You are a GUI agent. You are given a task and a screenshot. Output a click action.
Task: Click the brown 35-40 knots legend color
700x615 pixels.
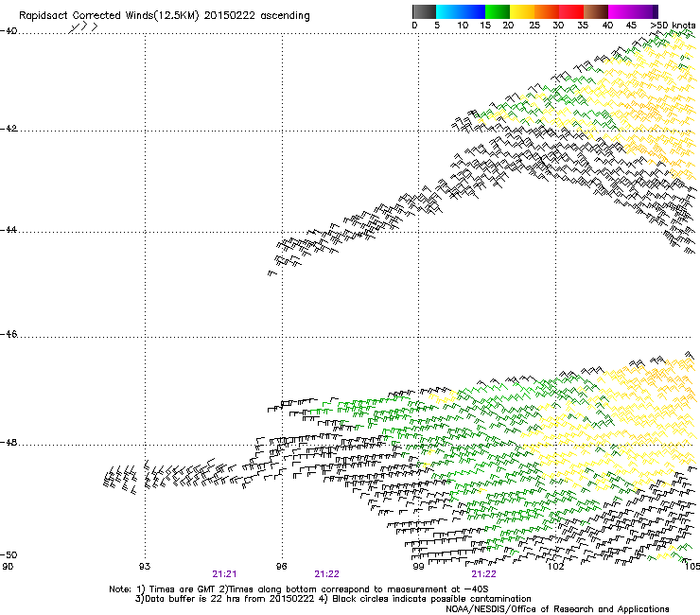click(x=596, y=11)
